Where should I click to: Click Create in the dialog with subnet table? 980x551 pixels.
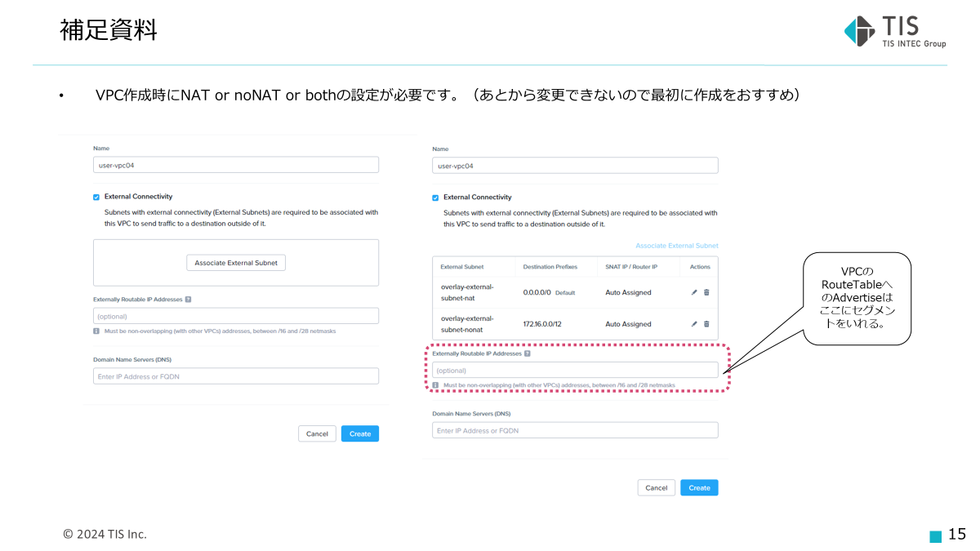click(699, 487)
